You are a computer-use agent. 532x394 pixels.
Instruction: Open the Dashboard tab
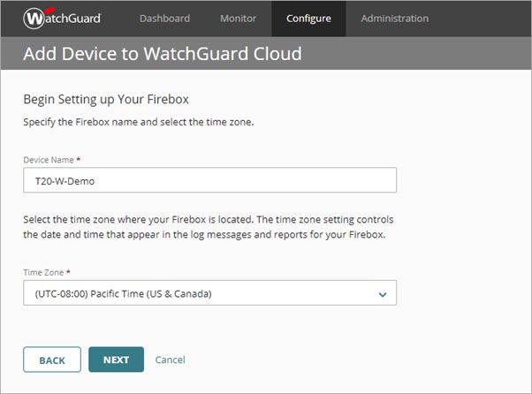pos(164,19)
